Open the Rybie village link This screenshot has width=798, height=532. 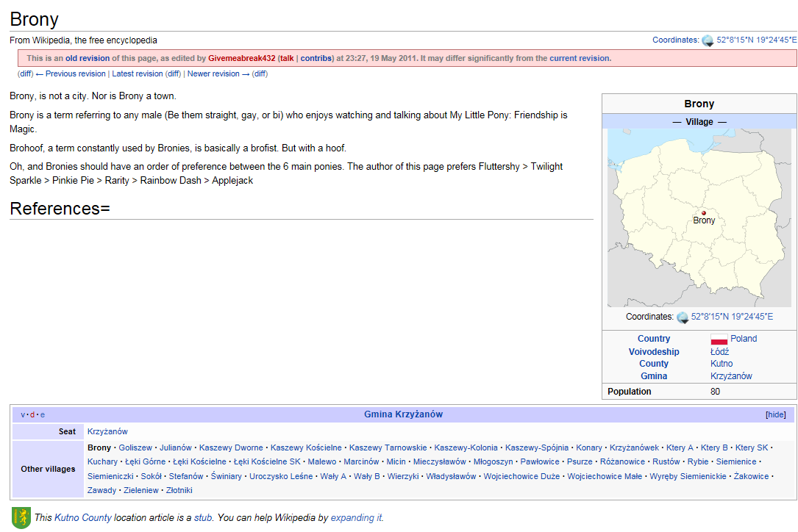698,461
